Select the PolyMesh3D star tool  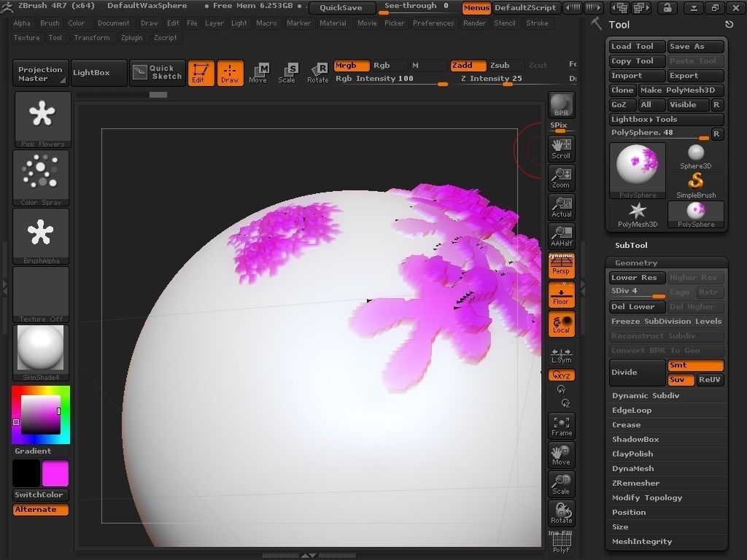click(638, 215)
